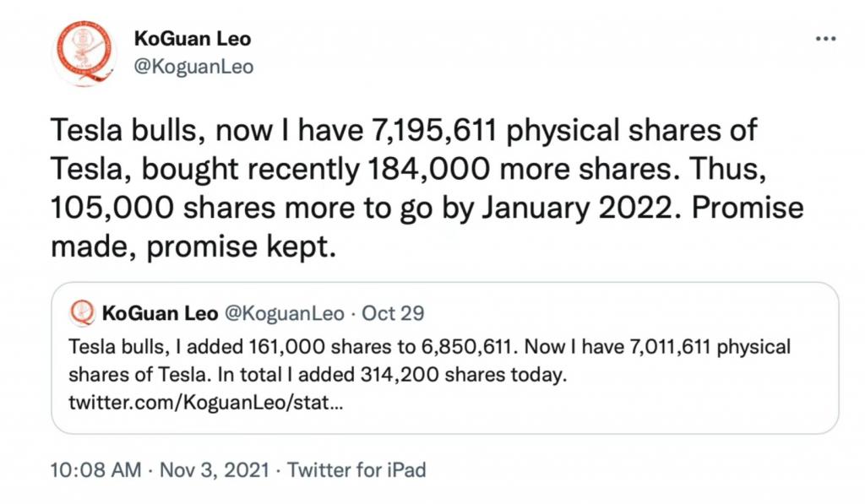This screenshot has height=504, width=865.
Task: Click the top @KoguanLeo handle
Action: pos(193,67)
